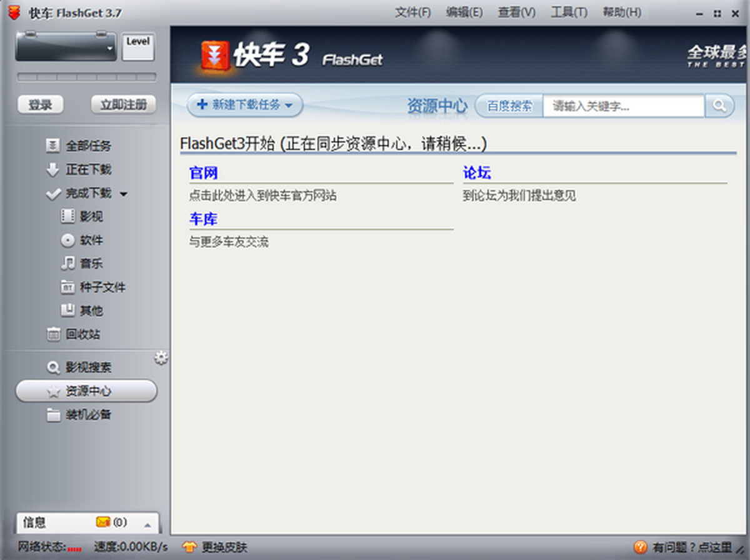Click the 更换皮肤 skin icon
750x560 pixels.
[x=188, y=546]
